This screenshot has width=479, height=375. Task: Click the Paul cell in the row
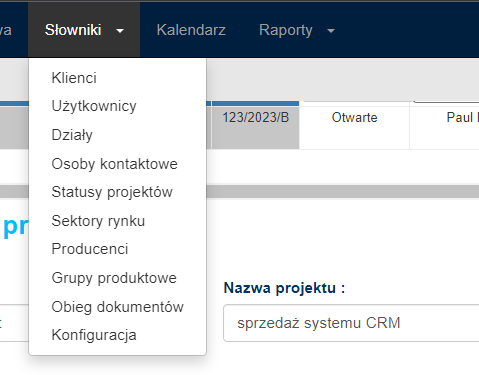(444, 128)
